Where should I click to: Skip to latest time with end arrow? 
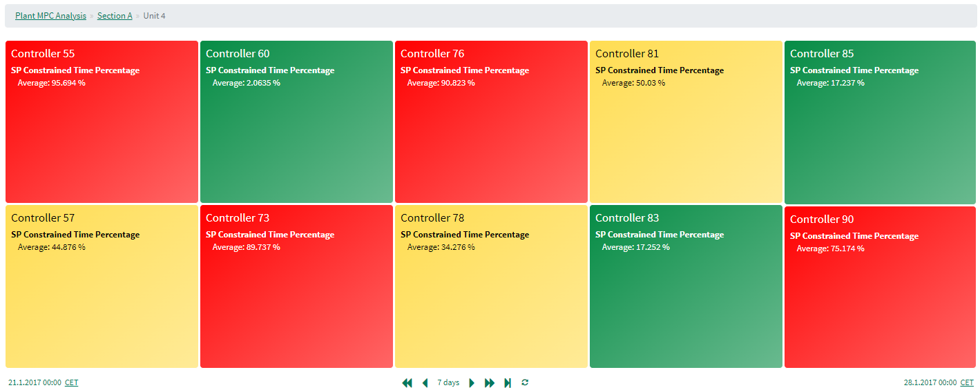coord(508,382)
